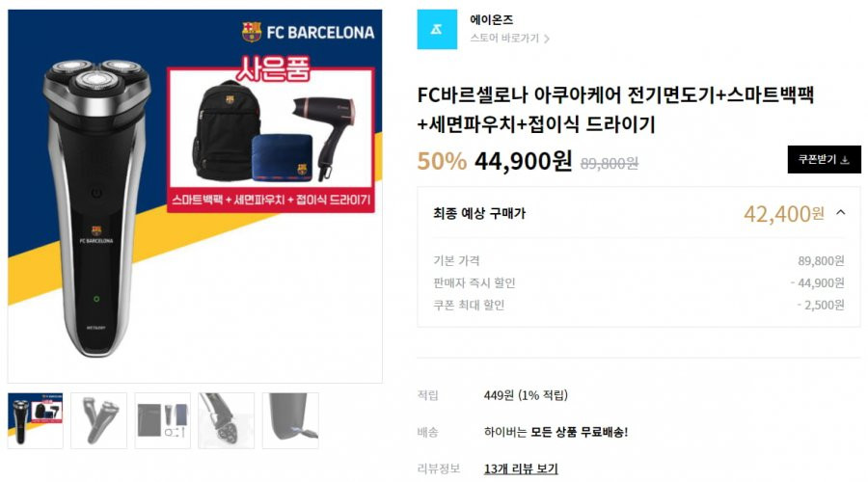The width and height of the screenshot is (868, 482).
Task: Open the 스토어 바로가기 link
Action: [x=504, y=39]
